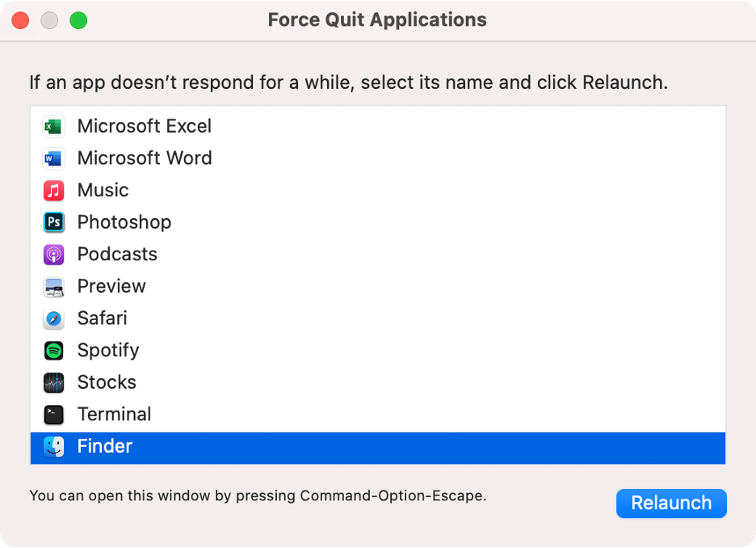The width and height of the screenshot is (756, 548).
Task: Click the Stocks app icon
Action: click(x=52, y=382)
